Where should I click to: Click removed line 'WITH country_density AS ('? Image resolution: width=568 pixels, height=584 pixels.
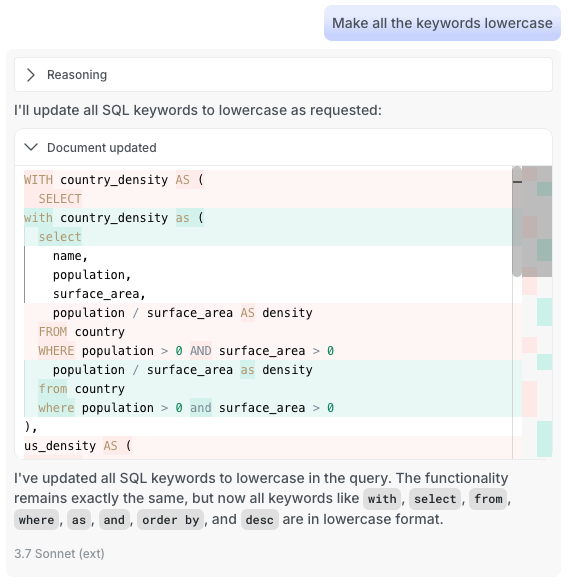pyautogui.click(x=267, y=180)
